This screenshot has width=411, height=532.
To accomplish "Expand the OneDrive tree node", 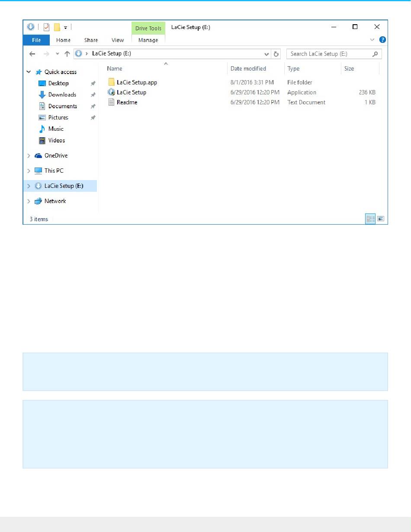I will (x=29, y=155).
